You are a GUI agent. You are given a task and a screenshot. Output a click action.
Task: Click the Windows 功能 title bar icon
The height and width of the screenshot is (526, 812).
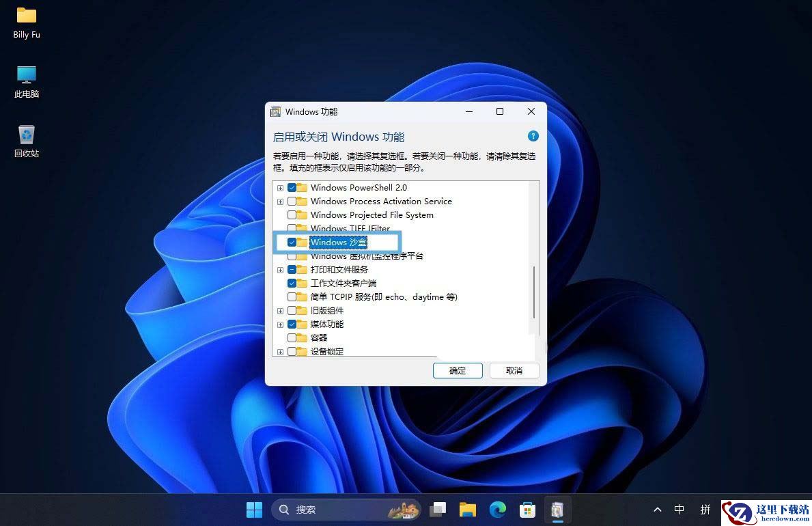(276, 111)
